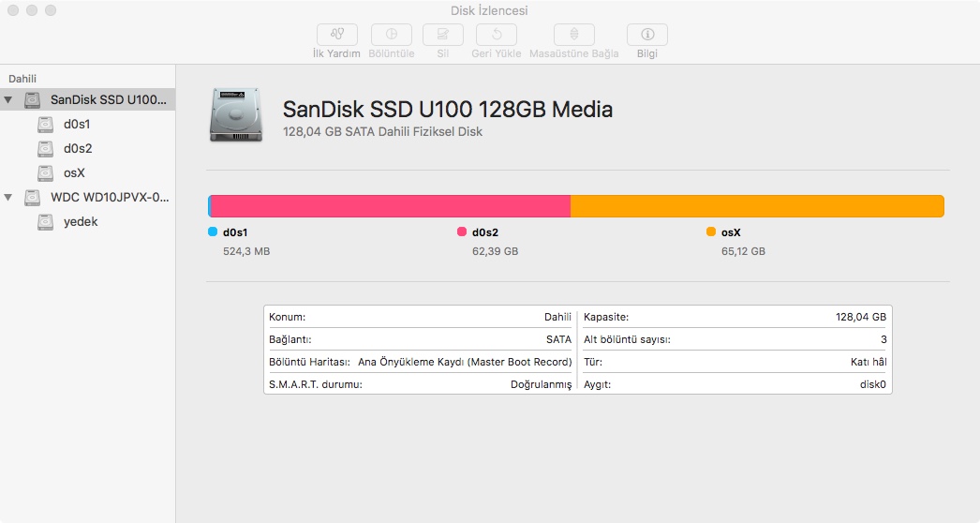The image size is (980, 523).
Task: Click the İlk Yardım (First Aid) toolbar icon
Action: [336, 35]
